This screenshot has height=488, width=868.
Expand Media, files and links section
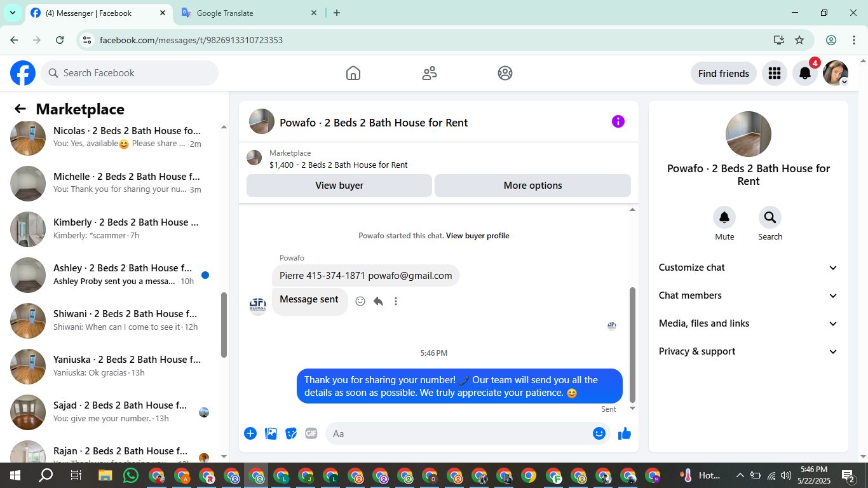(x=749, y=323)
